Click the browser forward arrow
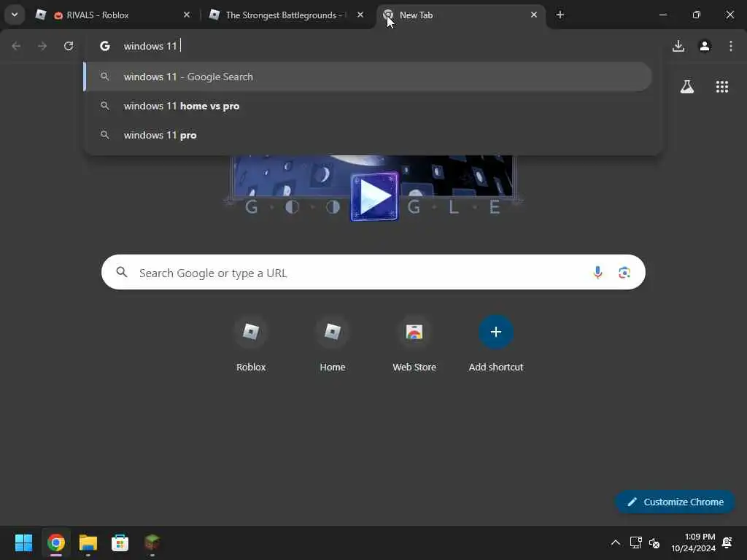 [42, 46]
